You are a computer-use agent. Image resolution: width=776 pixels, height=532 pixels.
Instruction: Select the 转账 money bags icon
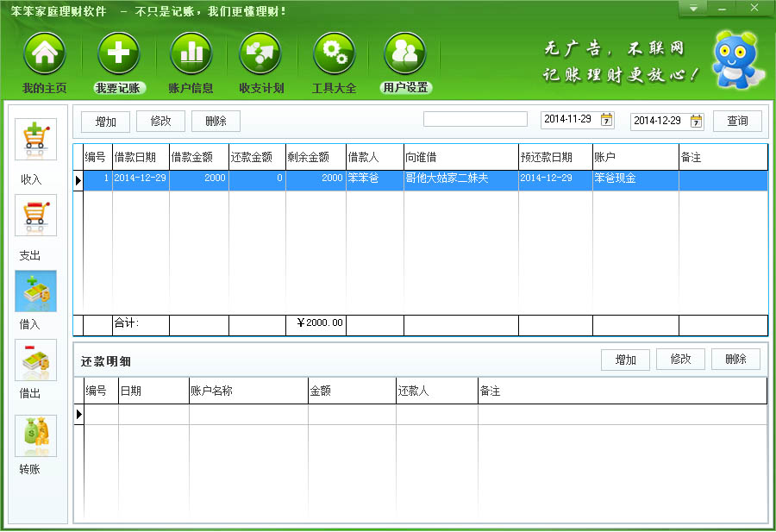coord(35,435)
